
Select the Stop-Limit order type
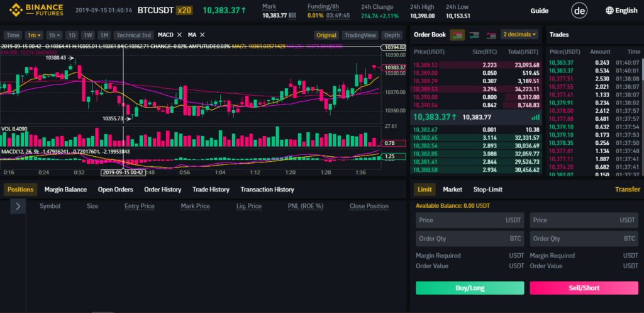point(488,190)
